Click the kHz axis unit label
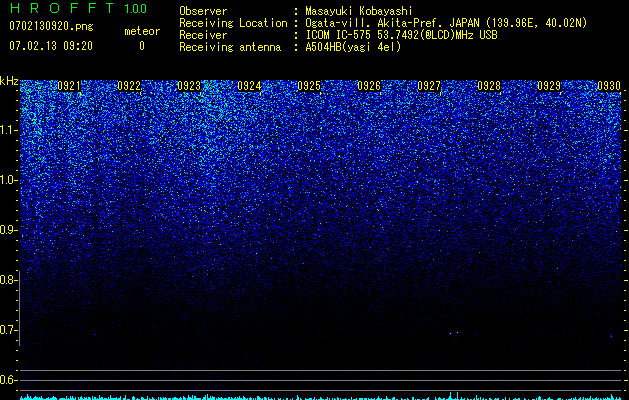This screenshot has width=629, height=400. pos(9,81)
